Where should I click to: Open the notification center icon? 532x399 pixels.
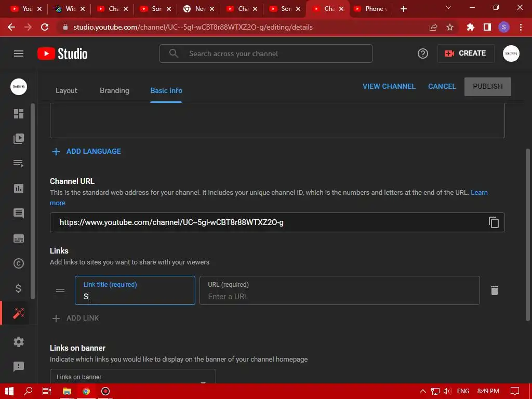[x=515, y=391]
